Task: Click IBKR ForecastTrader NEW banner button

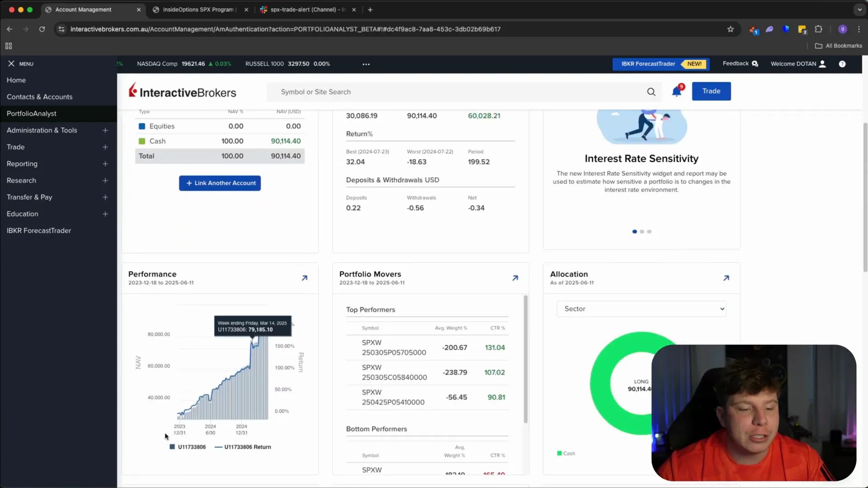Action: point(661,64)
